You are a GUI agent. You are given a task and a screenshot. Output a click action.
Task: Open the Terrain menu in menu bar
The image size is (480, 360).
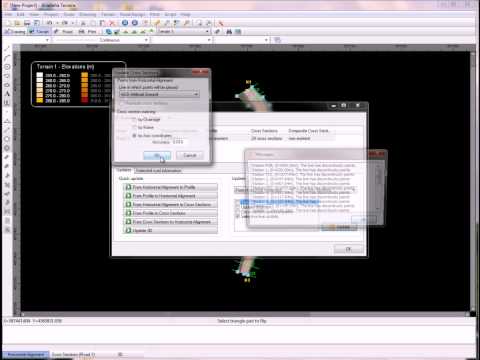[x=108, y=15]
